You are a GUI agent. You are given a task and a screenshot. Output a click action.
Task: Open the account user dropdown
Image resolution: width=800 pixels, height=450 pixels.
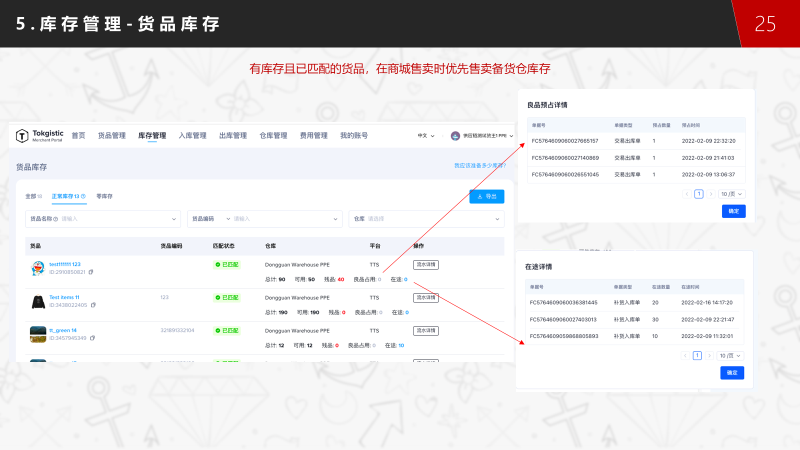point(482,136)
